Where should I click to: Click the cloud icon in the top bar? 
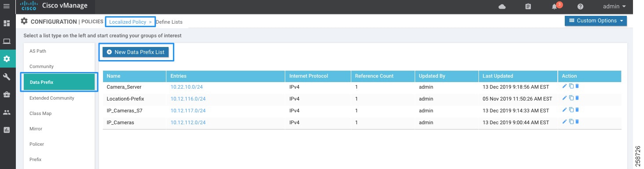point(502,7)
